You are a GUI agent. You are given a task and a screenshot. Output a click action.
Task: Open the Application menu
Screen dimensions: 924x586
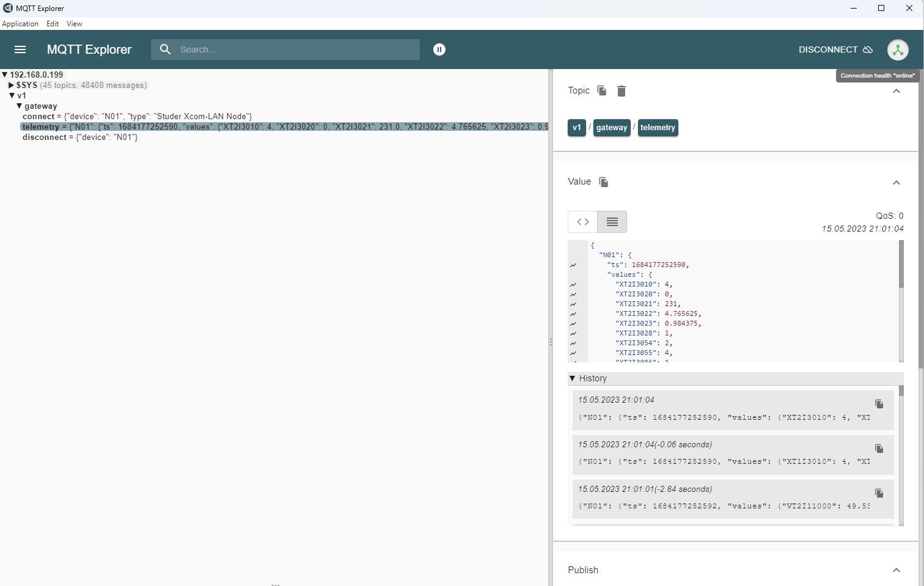(x=20, y=24)
